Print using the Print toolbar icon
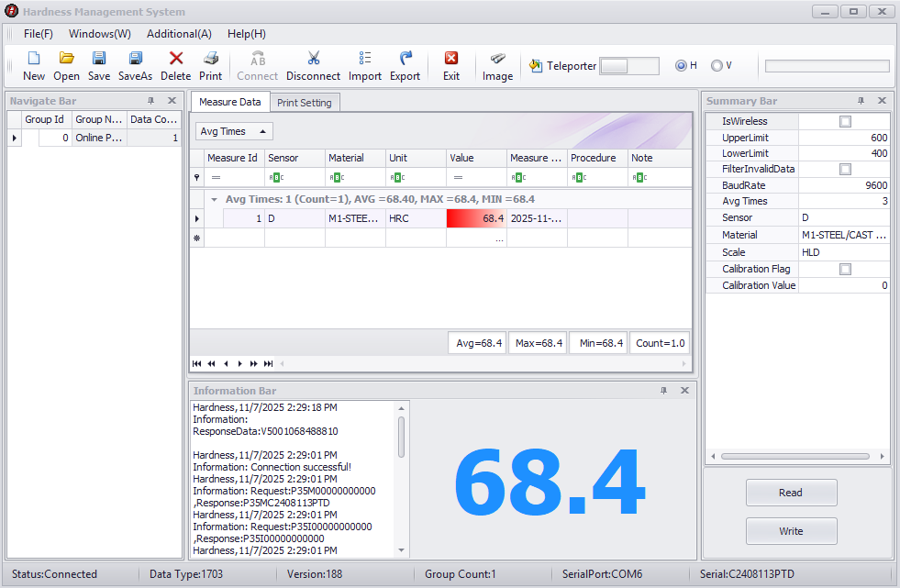This screenshot has width=900, height=588. pos(210,59)
